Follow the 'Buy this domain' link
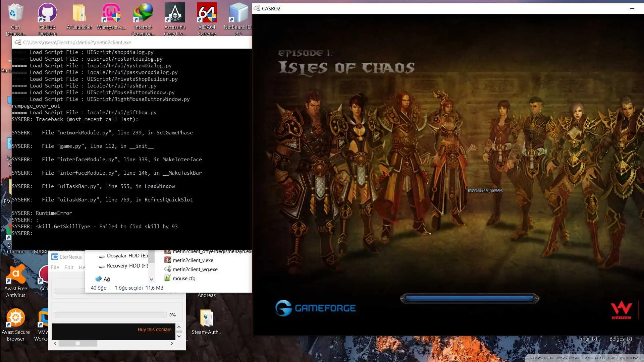The height and width of the screenshot is (362, 644). click(155, 329)
